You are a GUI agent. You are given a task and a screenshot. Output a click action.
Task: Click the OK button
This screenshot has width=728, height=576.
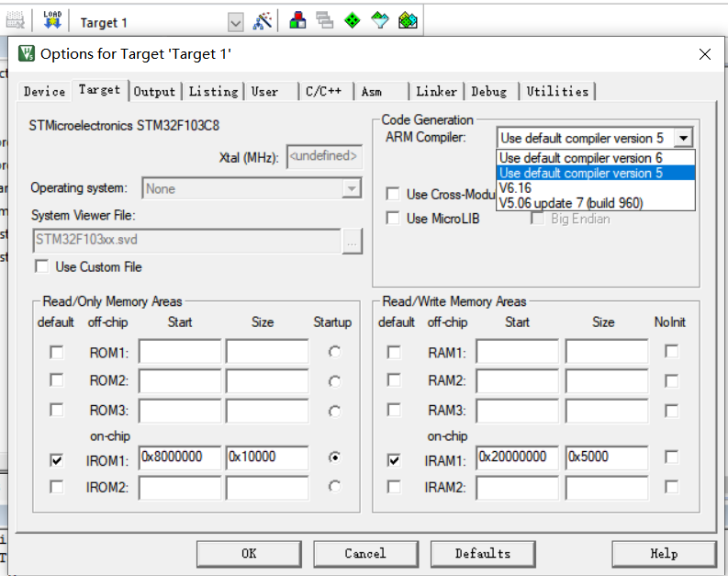coord(249,554)
